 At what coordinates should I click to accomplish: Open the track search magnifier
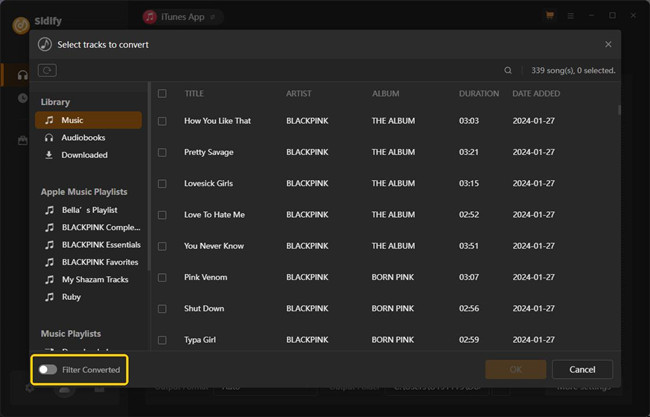point(508,70)
